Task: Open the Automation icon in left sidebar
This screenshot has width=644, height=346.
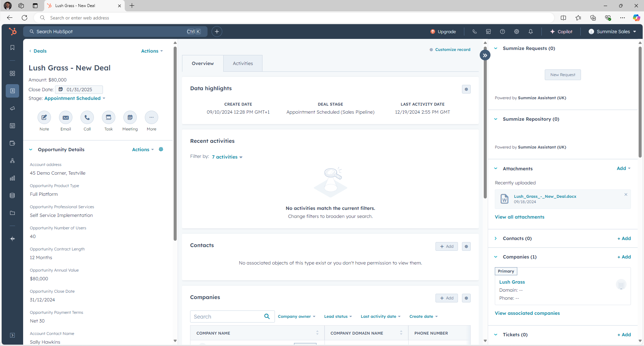Action: pos(12,161)
